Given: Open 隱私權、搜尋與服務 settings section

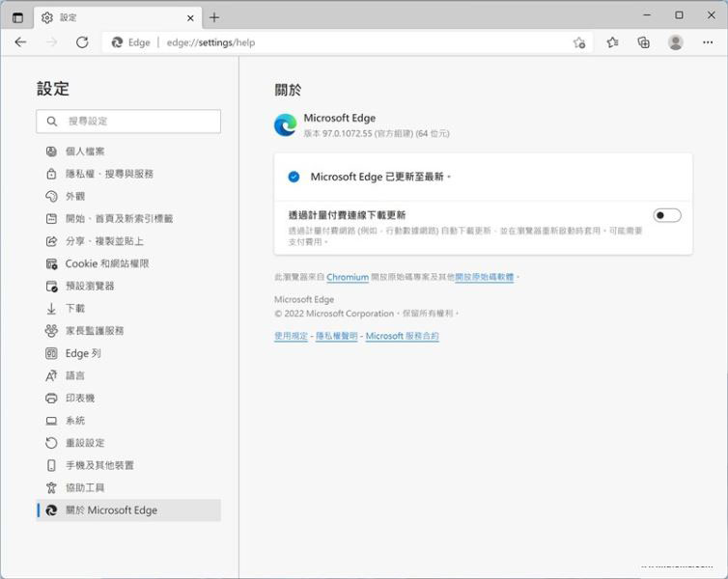Looking at the screenshot, I should tap(108, 174).
